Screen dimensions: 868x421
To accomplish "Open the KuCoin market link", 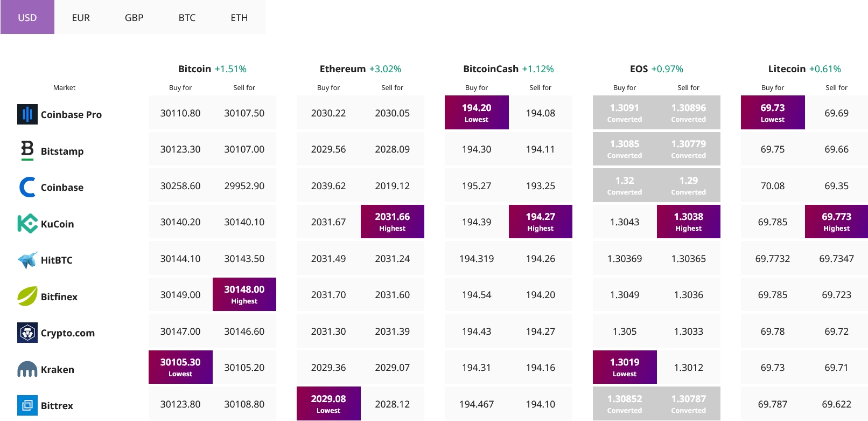I will [x=57, y=224].
